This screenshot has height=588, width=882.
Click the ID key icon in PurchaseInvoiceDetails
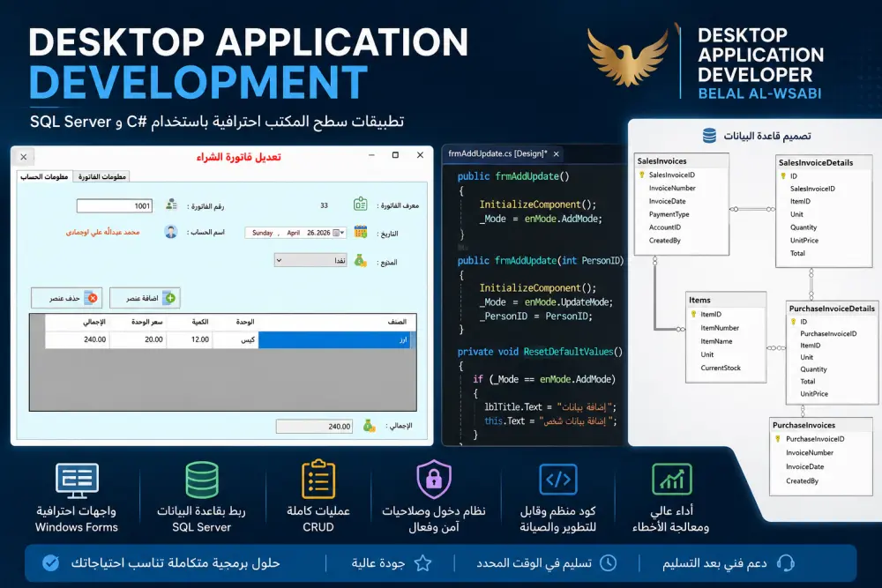[x=793, y=322]
